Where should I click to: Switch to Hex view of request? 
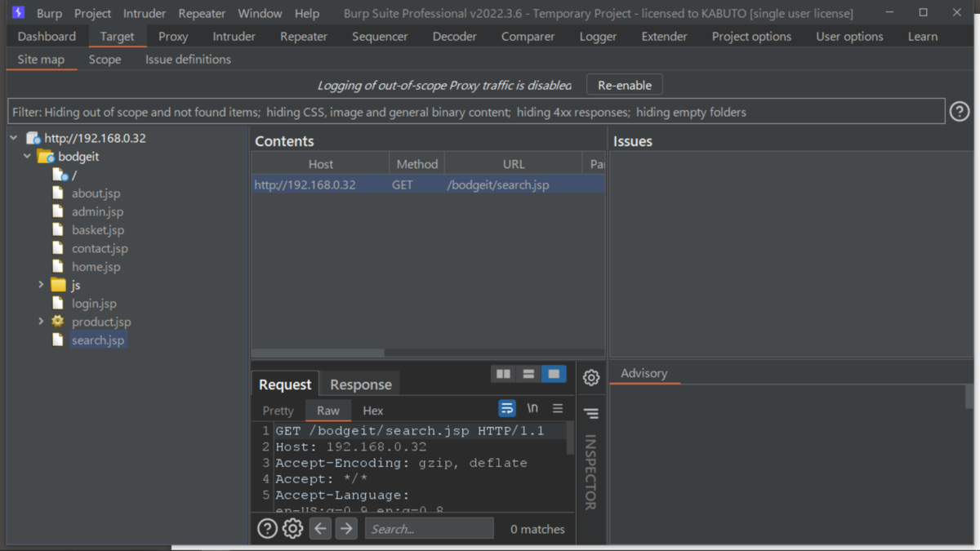(373, 411)
